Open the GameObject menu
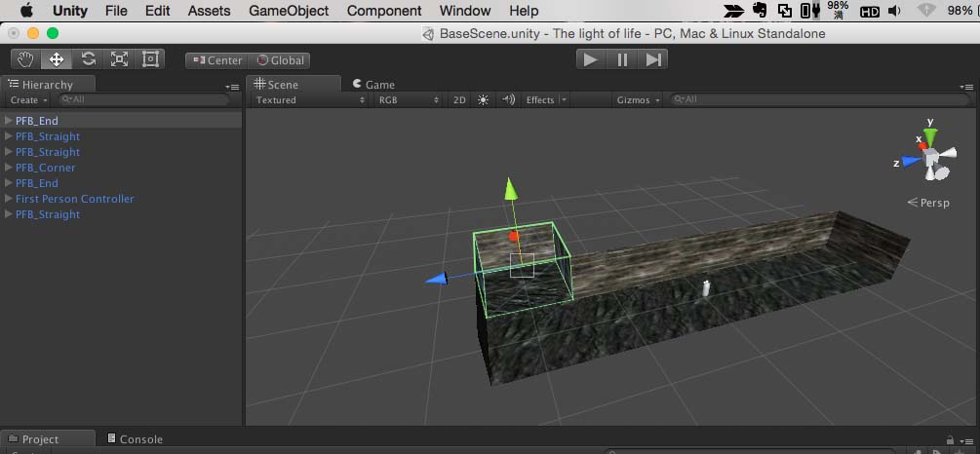This screenshot has width=980, height=454. (x=289, y=11)
